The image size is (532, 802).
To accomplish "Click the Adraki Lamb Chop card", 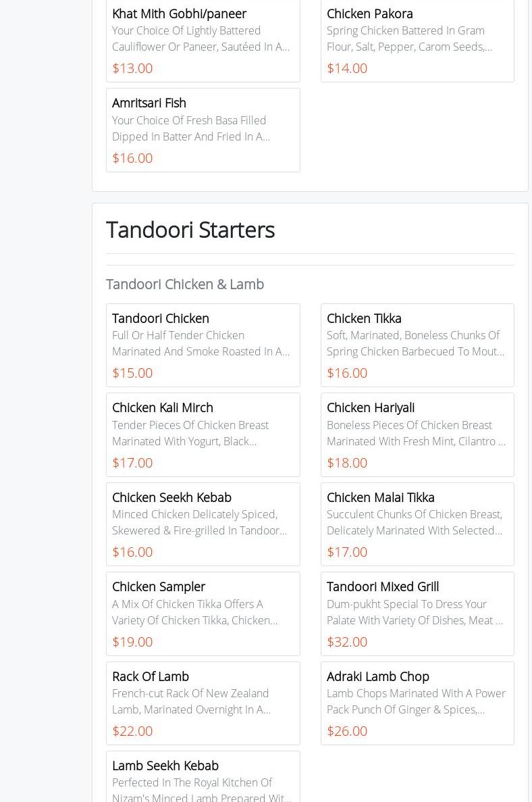I will pos(378,676).
